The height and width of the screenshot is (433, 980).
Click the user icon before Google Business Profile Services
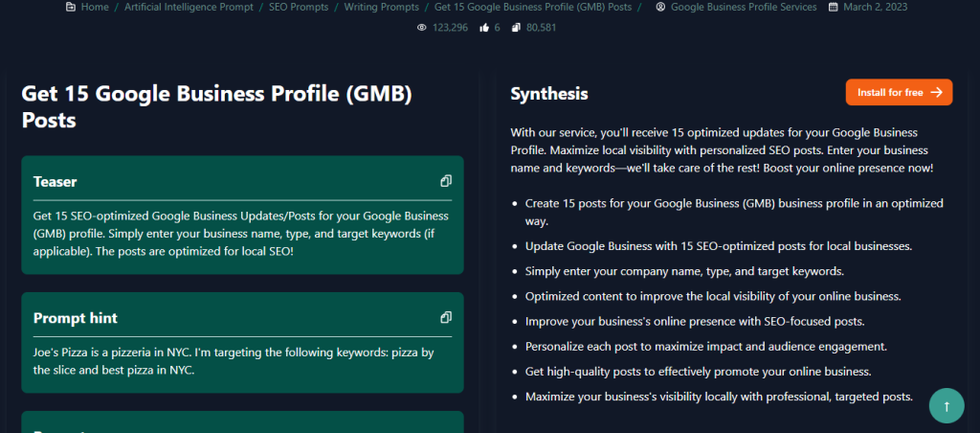(660, 7)
